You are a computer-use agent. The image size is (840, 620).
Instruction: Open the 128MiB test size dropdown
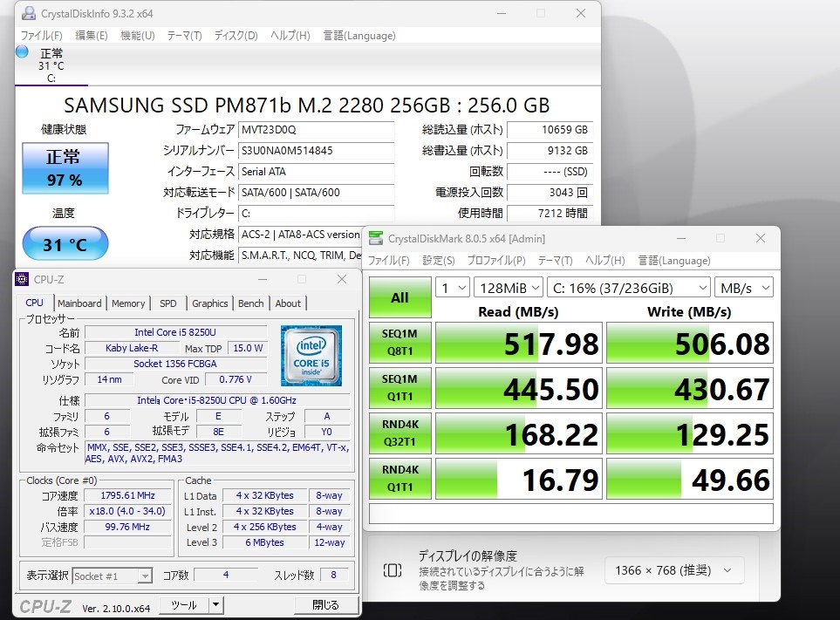click(x=509, y=288)
